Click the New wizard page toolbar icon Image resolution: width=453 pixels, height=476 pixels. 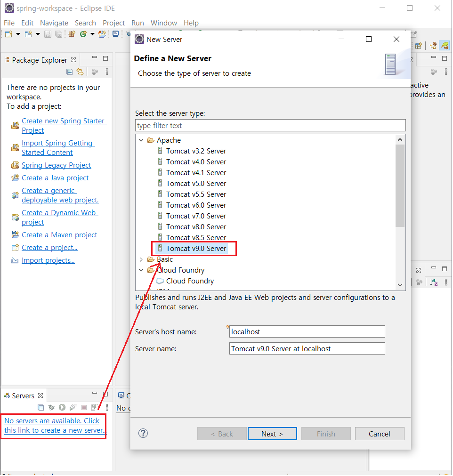click(28, 34)
